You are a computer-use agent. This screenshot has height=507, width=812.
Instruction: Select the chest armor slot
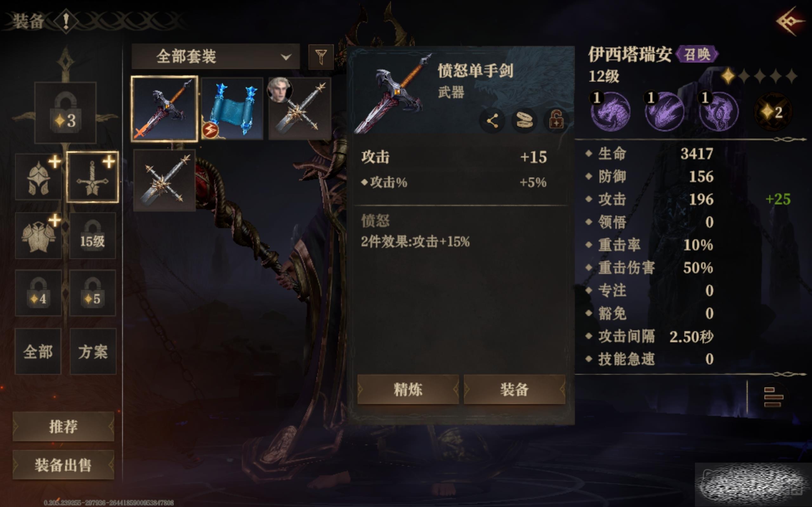(x=39, y=236)
